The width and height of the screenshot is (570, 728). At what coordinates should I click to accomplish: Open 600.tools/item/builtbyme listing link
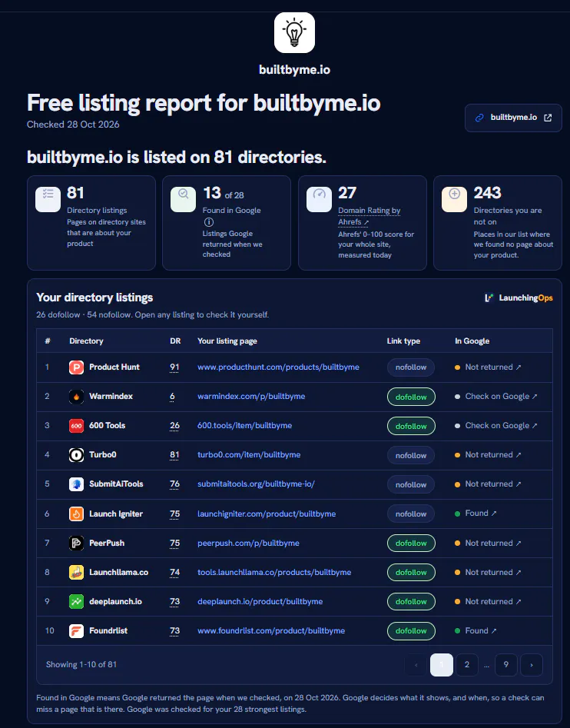coord(244,425)
